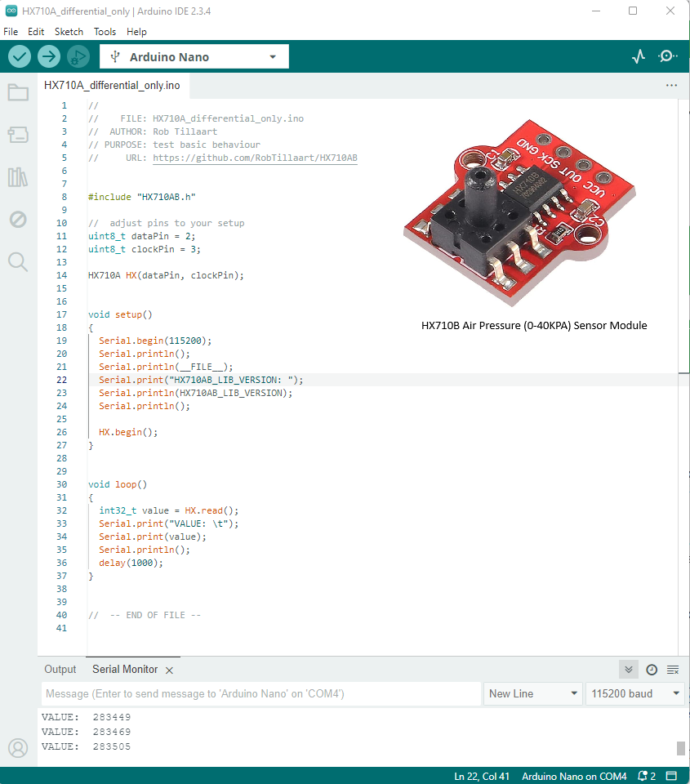Toggle autoscroll in Serial Monitor
The width and height of the screenshot is (690, 784).
pyautogui.click(x=628, y=670)
